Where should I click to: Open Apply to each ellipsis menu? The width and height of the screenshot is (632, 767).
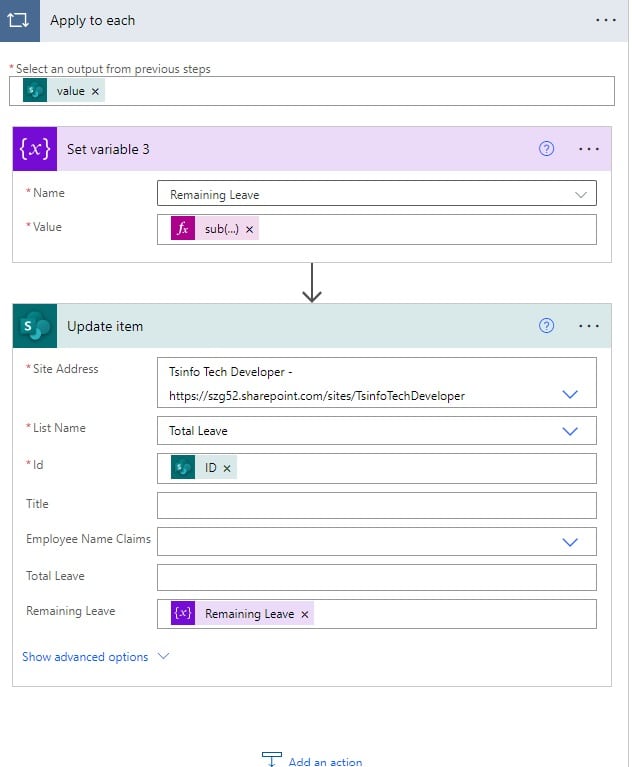pos(606,20)
